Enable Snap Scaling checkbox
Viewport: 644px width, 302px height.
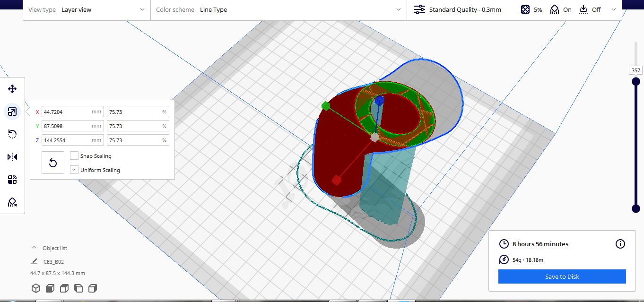point(74,155)
